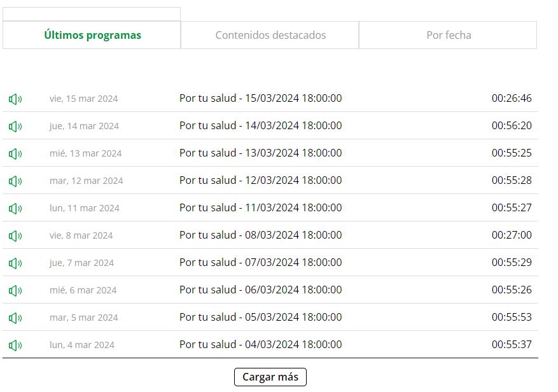Image resolution: width=558 pixels, height=392 pixels.
Task: Play audio for the 5 mar 2024 episode
Action: pos(15,318)
